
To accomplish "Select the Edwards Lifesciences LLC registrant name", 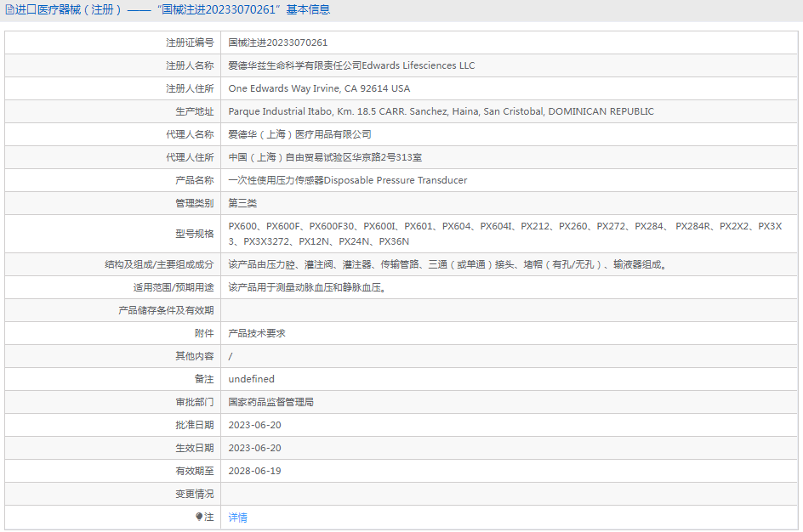I will [x=351, y=65].
